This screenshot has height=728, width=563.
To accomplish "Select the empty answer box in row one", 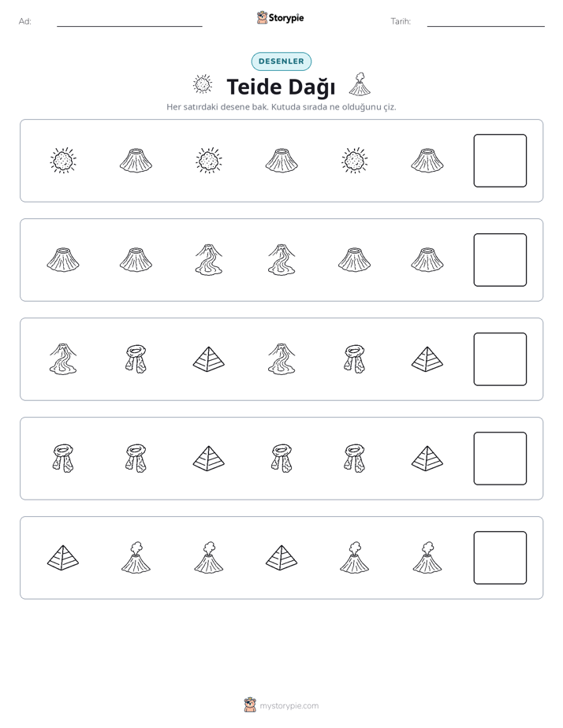I will (500, 161).
